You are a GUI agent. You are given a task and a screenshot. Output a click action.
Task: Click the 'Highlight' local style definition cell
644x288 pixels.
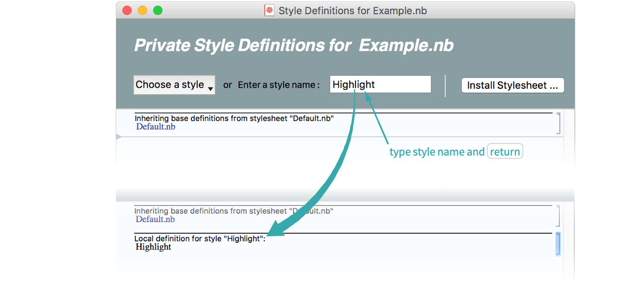tap(154, 247)
